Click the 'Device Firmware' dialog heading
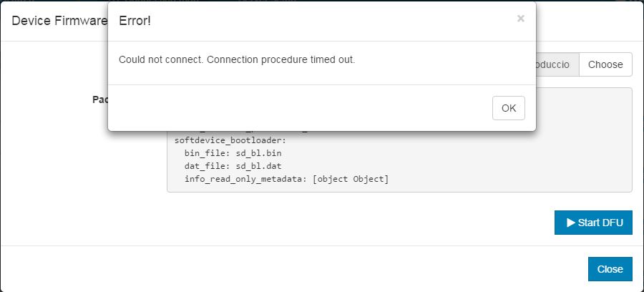644x292 pixels. coord(59,21)
